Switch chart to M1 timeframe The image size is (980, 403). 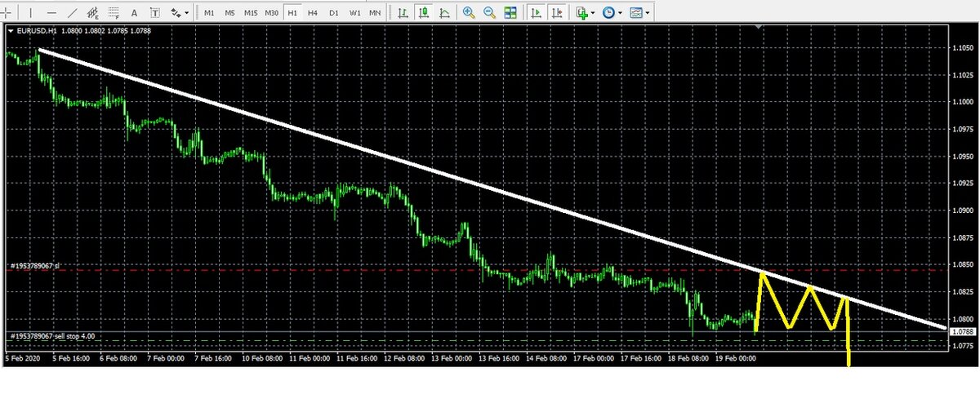(x=209, y=13)
